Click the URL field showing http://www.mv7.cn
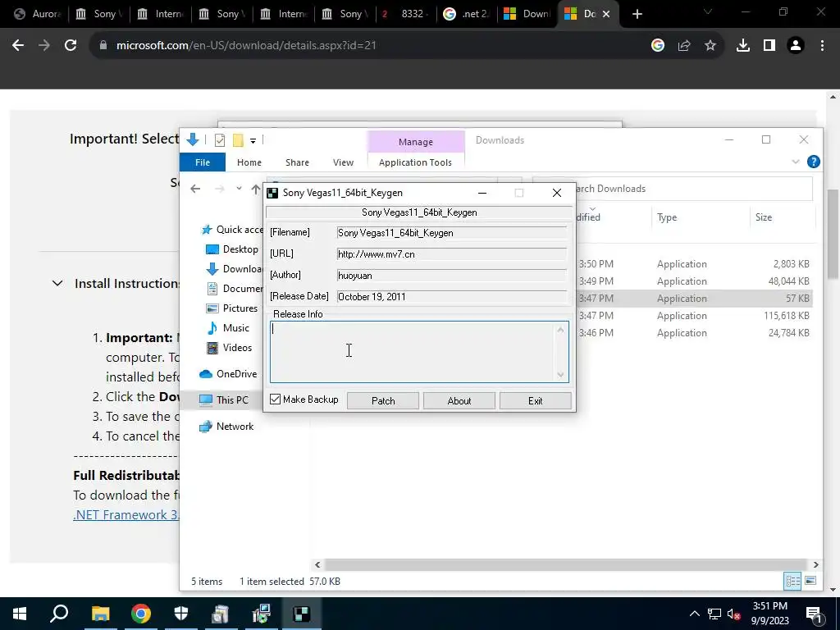Viewport: 840px width, 630px height. point(452,254)
